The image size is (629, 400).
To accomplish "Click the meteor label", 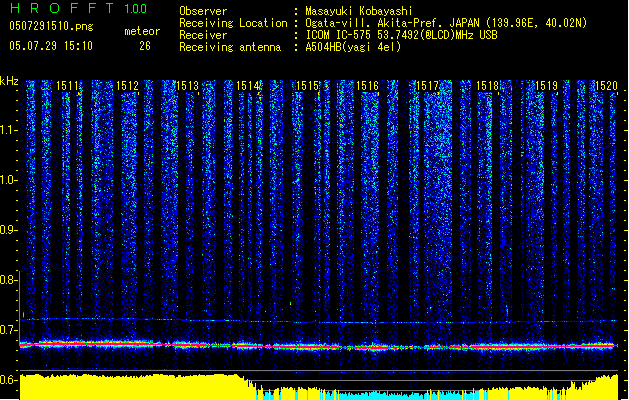I will tap(142, 31).
